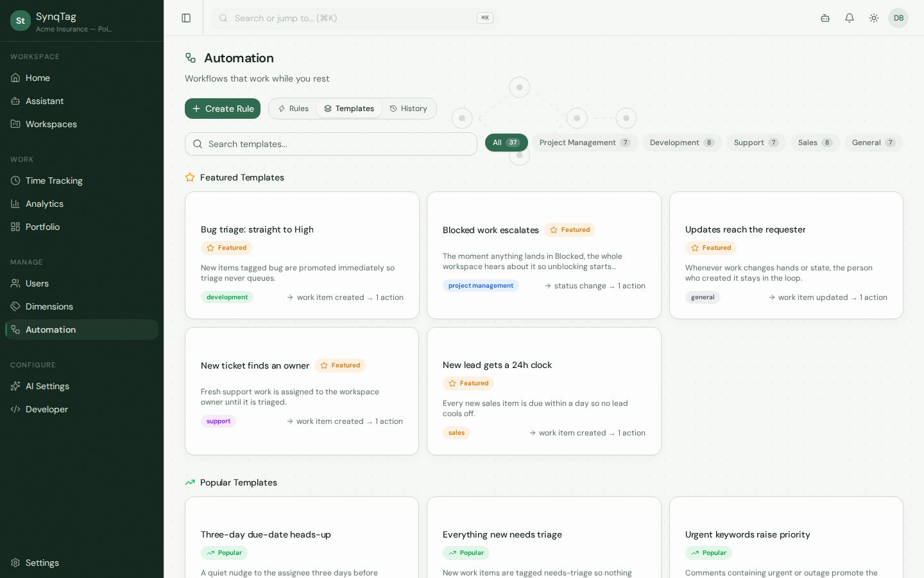Open Analytics page
This screenshot has height=578, width=924.
click(x=81, y=204)
